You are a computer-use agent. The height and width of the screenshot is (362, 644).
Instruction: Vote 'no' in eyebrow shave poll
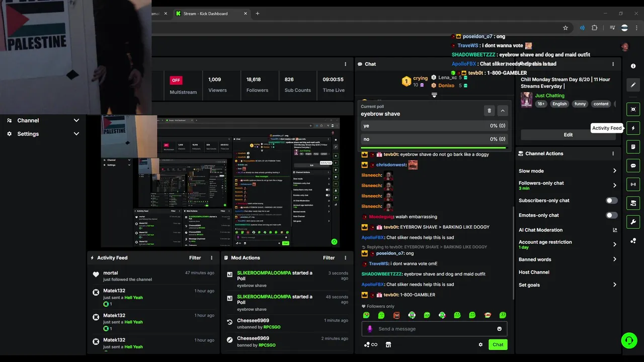[x=434, y=139]
